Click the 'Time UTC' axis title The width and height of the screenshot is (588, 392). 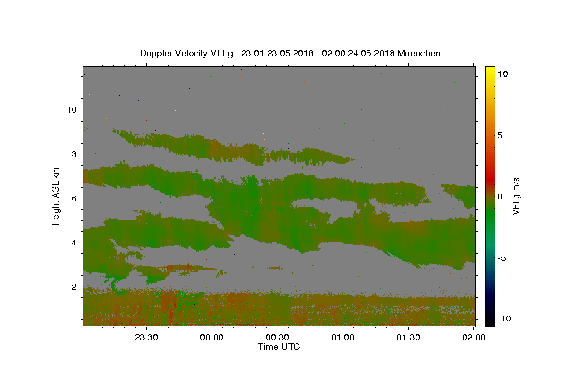click(x=279, y=347)
